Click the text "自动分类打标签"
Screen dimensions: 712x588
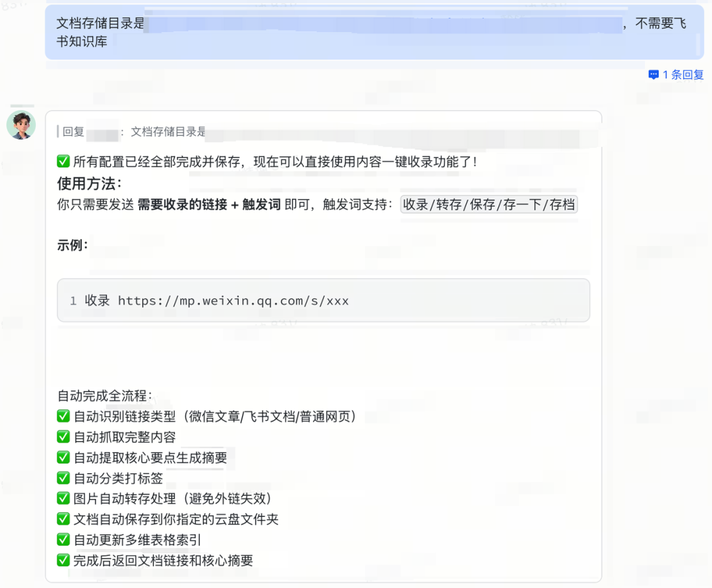pos(118,478)
